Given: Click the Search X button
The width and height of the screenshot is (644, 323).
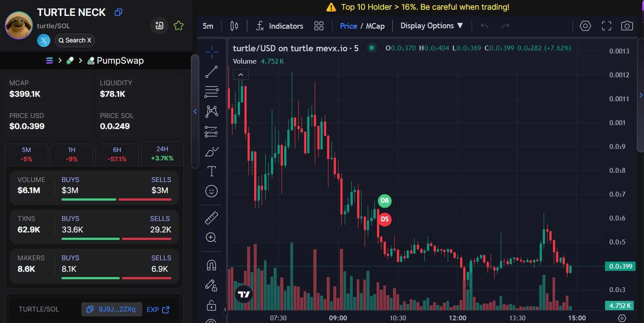Looking at the screenshot, I should click(x=75, y=40).
